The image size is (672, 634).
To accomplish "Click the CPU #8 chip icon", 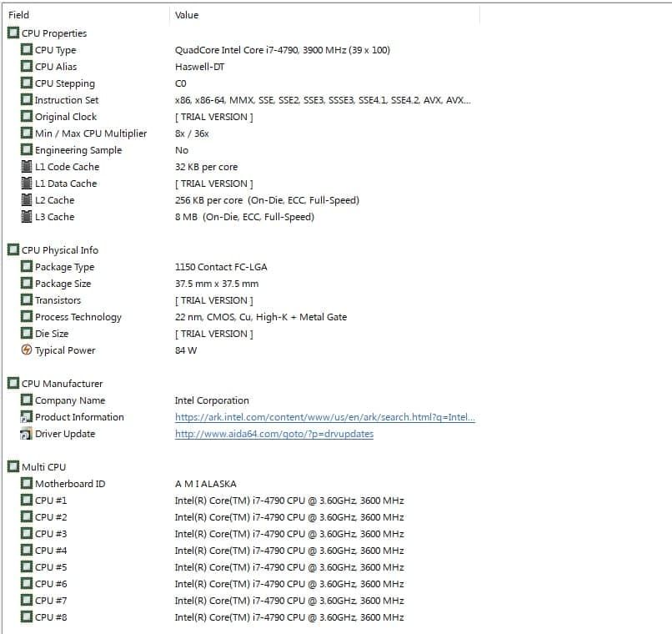I will pos(27,616).
